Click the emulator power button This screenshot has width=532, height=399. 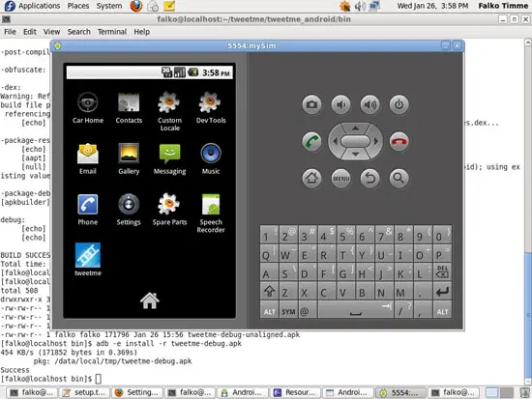(399, 104)
